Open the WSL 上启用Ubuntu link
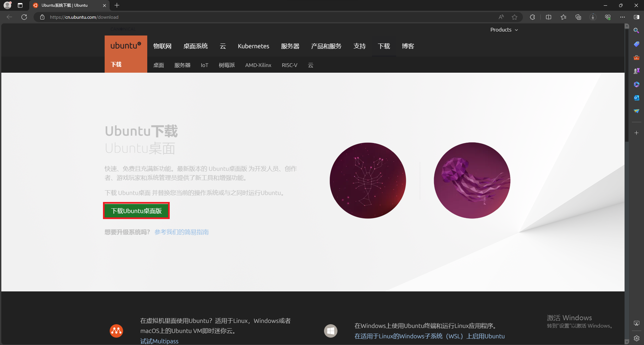 point(430,336)
